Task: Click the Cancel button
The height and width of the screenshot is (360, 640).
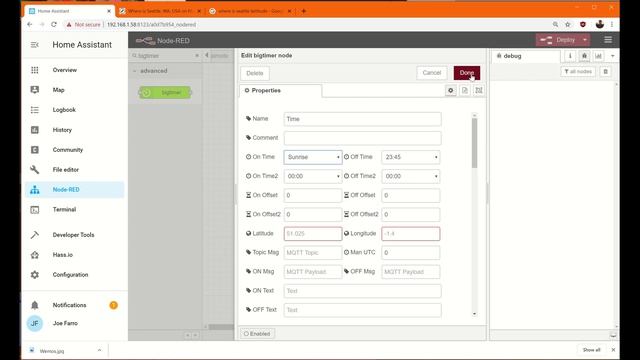Action: click(431, 73)
